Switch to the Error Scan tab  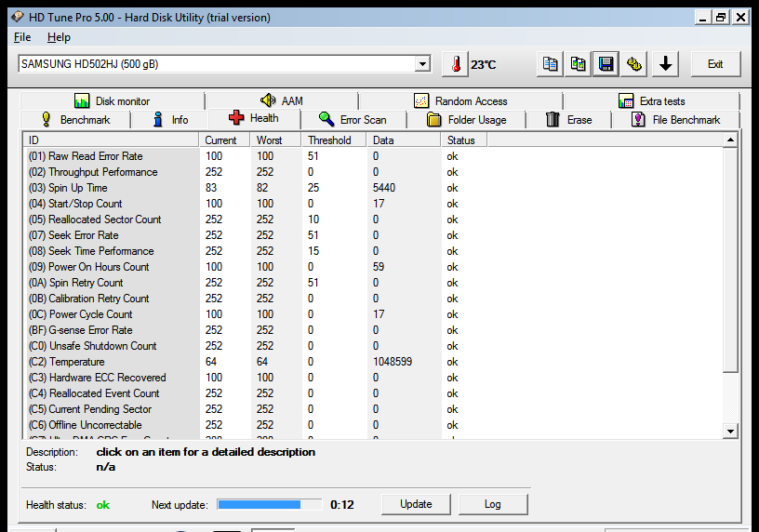tap(353, 120)
